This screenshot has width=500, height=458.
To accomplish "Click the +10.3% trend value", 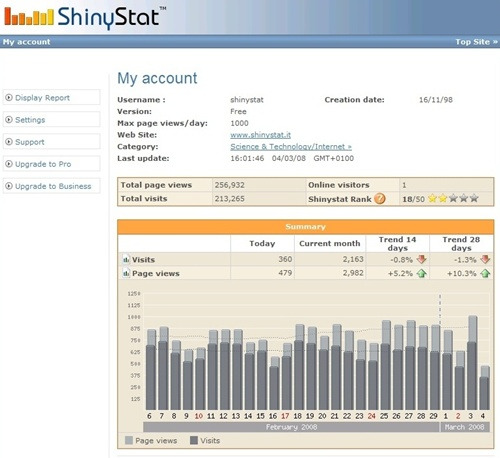I will click(x=462, y=273).
